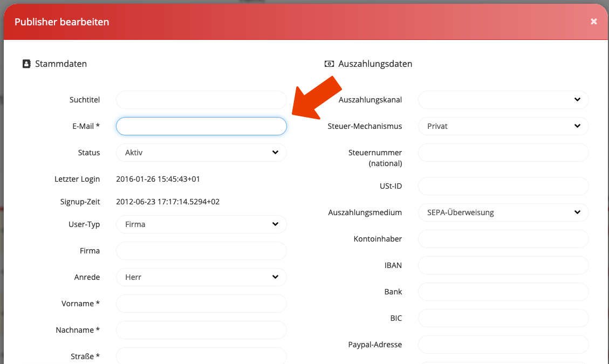Open the Status dropdown
The height and width of the screenshot is (364, 609).
tap(201, 153)
